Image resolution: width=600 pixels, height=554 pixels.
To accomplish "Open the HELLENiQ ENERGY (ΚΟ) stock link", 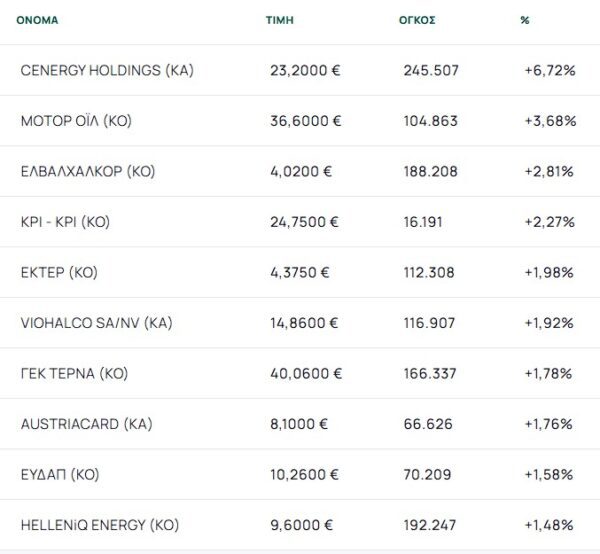I will click(100, 525).
